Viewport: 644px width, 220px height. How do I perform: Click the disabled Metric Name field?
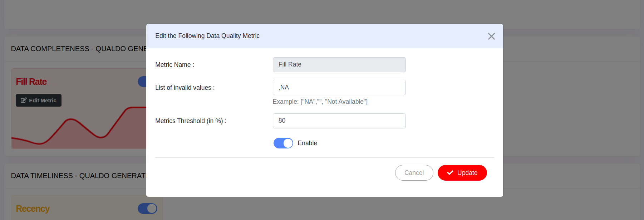[x=339, y=65]
